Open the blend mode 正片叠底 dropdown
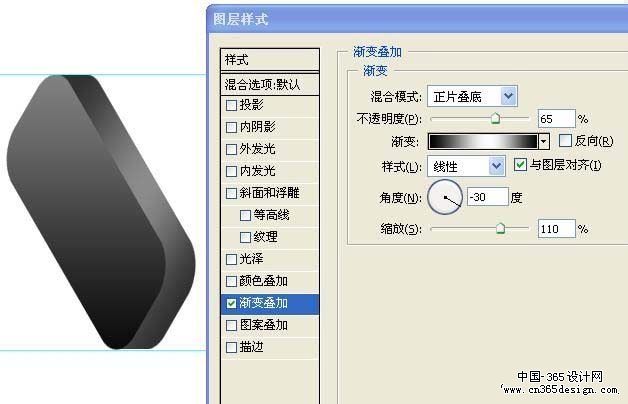The height and width of the screenshot is (404, 628). pyautogui.click(x=472, y=96)
